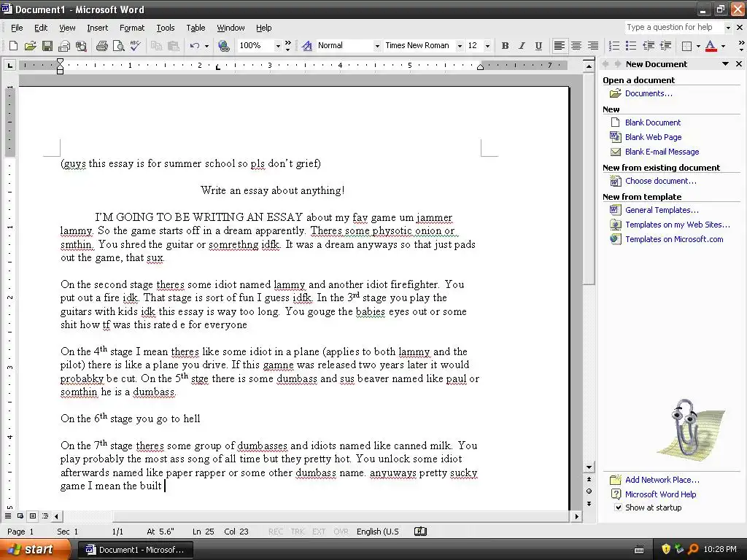Click the first line indent ruler marker
The image size is (747, 560).
pos(60,62)
